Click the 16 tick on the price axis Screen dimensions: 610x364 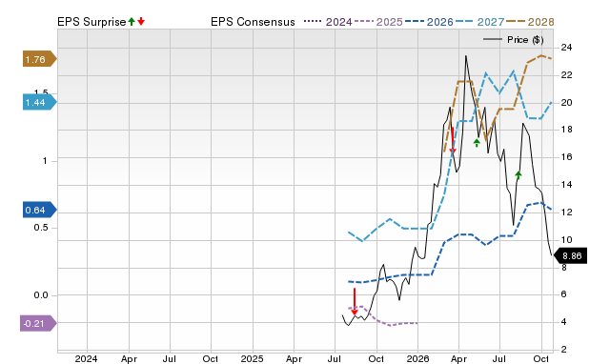click(x=566, y=157)
